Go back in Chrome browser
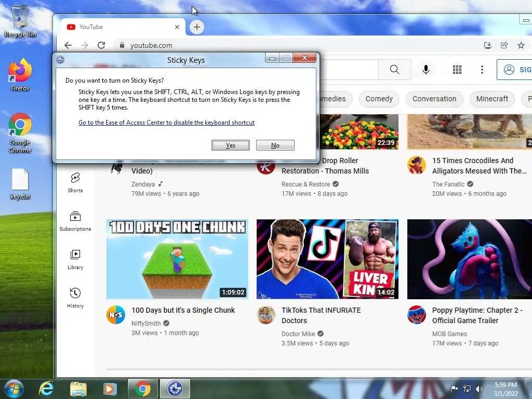 (x=68, y=45)
